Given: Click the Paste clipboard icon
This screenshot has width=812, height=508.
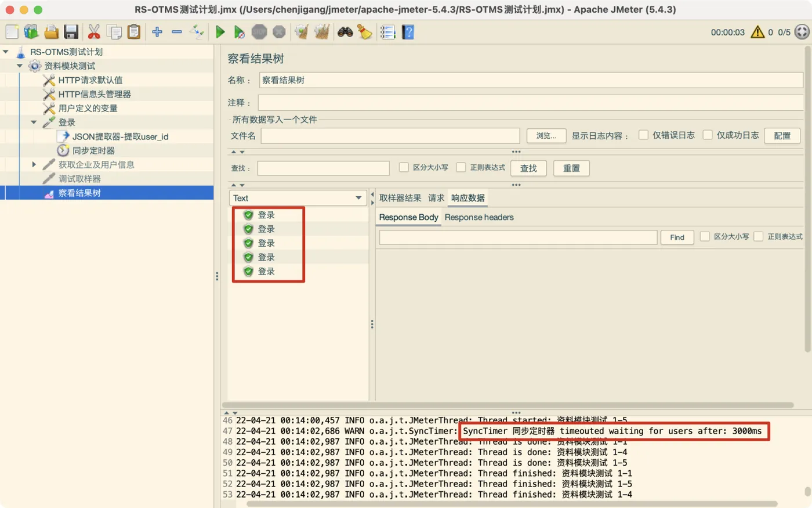Looking at the screenshot, I should tap(134, 32).
